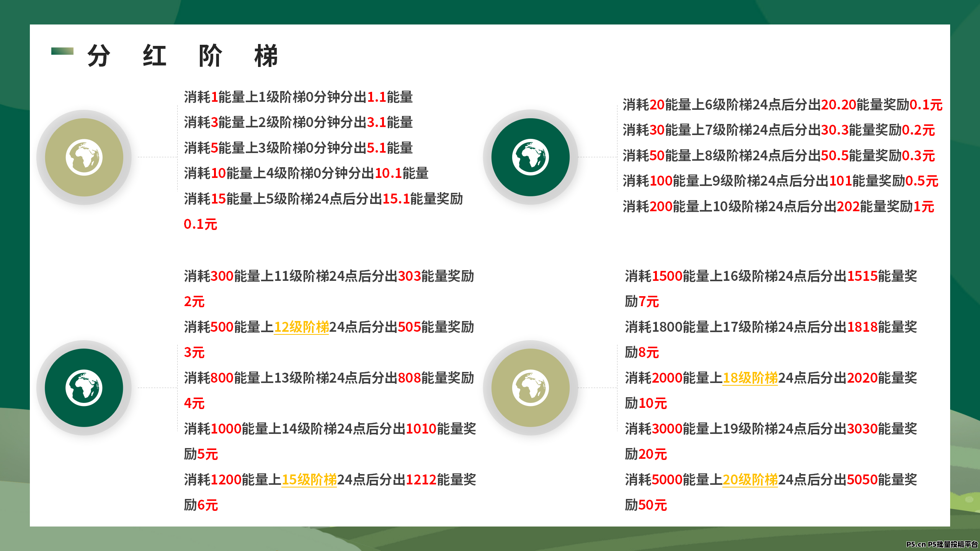This screenshot has height=551, width=980.
Task: Select line 消耗10能量上4级阶梯0分钟分出10.1能量
Action: pos(306,173)
